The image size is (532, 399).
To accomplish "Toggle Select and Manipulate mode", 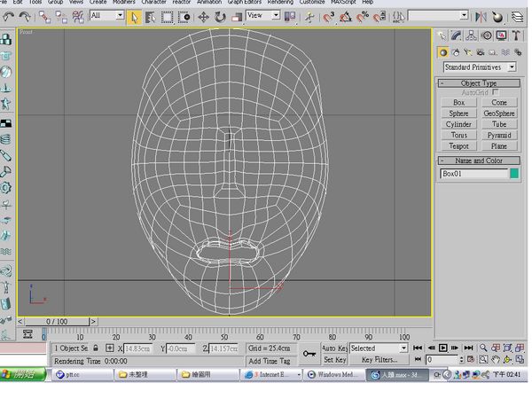I will tap(309, 17).
